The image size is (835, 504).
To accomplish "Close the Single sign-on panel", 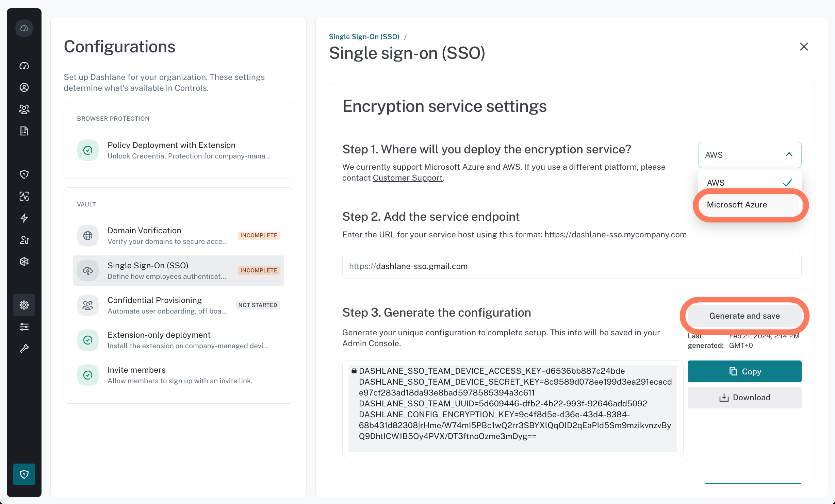I will pos(804,47).
